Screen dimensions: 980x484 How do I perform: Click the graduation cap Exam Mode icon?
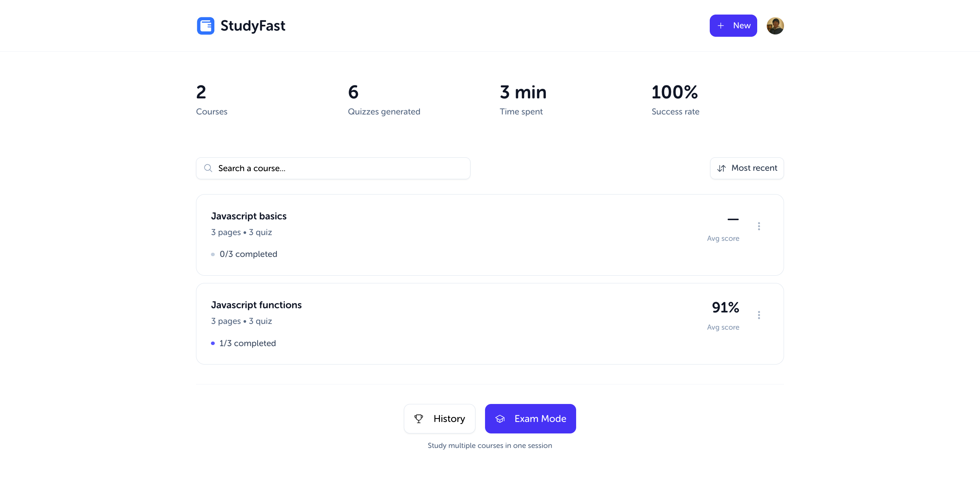pos(500,419)
